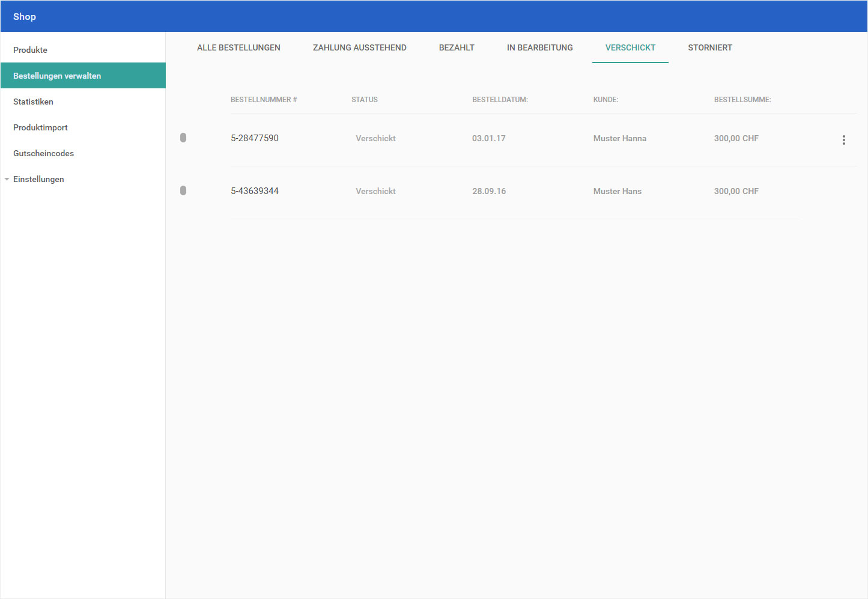Image resolution: width=868 pixels, height=599 pixels.
Task: Click the Bestellnummer # column header
Action: pyautogui.click(x=264, y=100)
